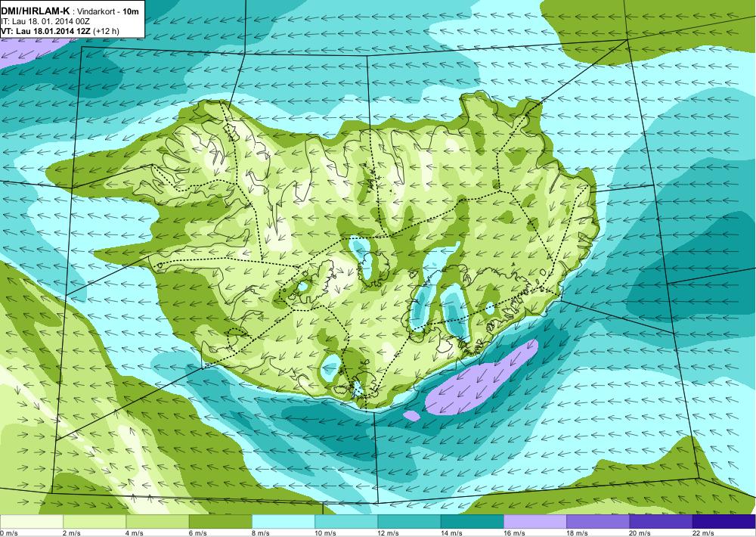Click the 'IT: Lau 18. 01. 2014 00Z' line
Viewport: 756px width, 537px height.
pos(45,21)
